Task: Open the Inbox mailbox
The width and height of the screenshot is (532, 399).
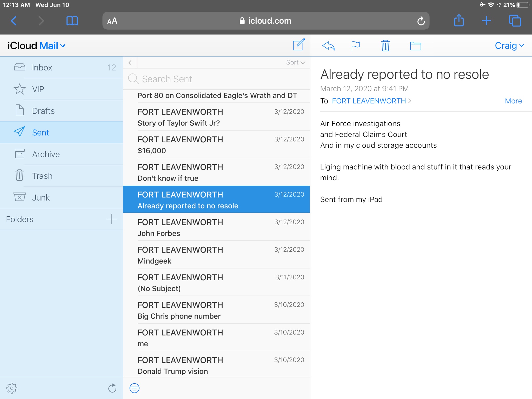Action: 61,67
